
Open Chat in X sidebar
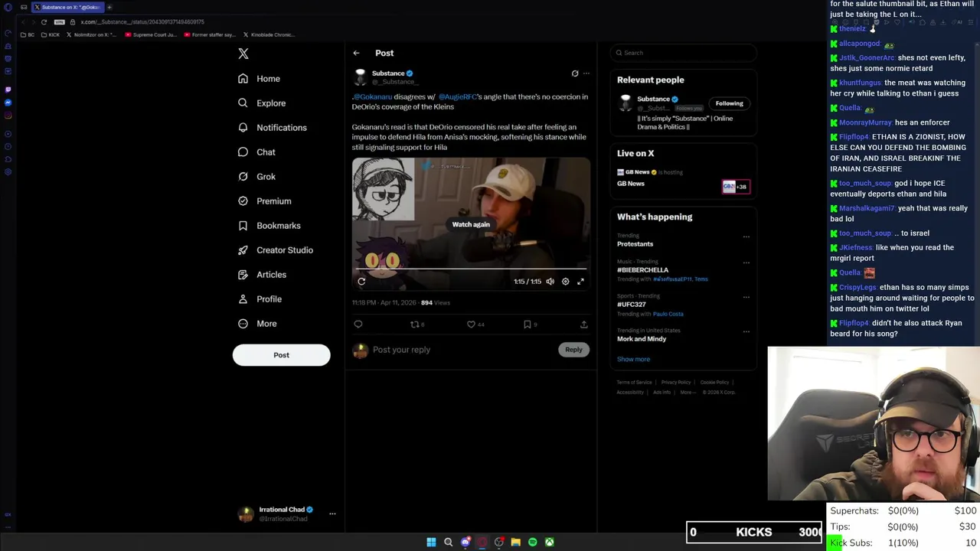[x=256, y=152]
